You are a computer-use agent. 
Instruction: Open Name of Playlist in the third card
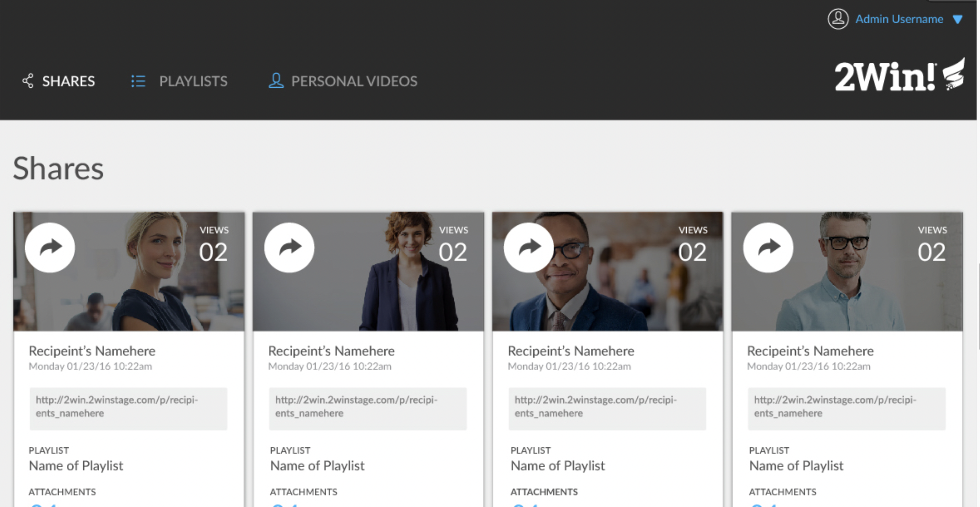coord(558,466)
